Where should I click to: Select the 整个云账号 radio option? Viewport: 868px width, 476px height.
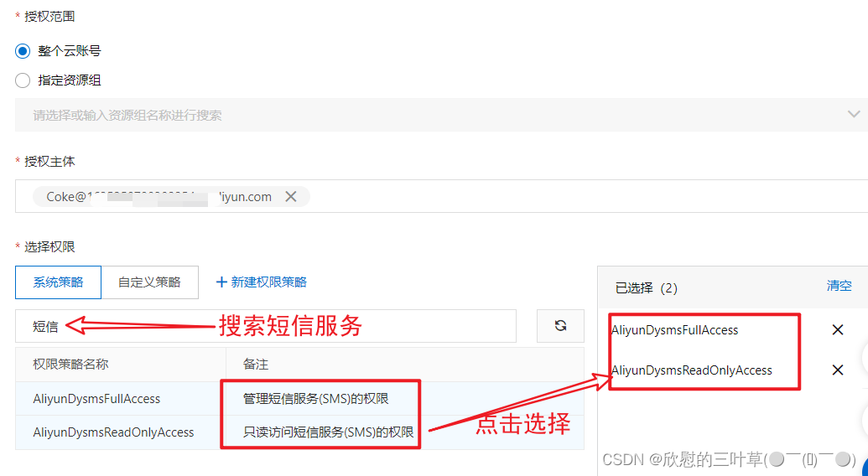[x=23, y=51]
